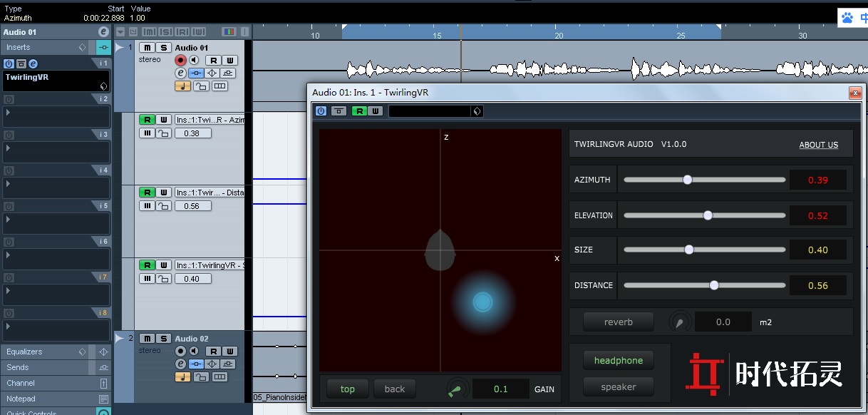The height and width of the screenshot is (415, 868).
Task: Click the lanes display icon on Audio 01
Action: pyautogui.click(x=219, y=86)
